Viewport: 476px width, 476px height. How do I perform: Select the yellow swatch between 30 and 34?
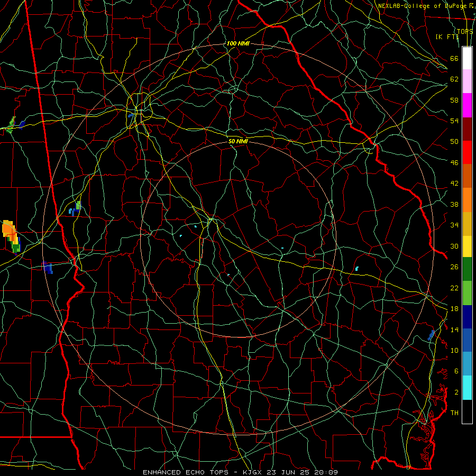coord(467,246)
